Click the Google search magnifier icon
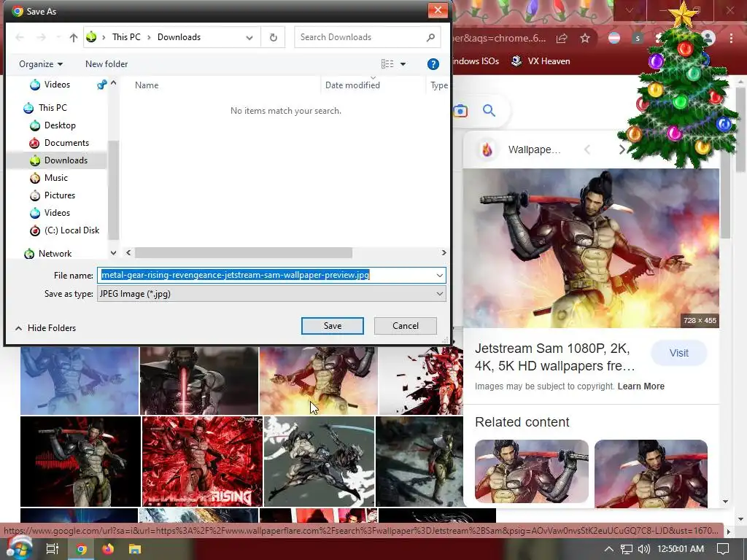747x560 pixels. [489, 111]
